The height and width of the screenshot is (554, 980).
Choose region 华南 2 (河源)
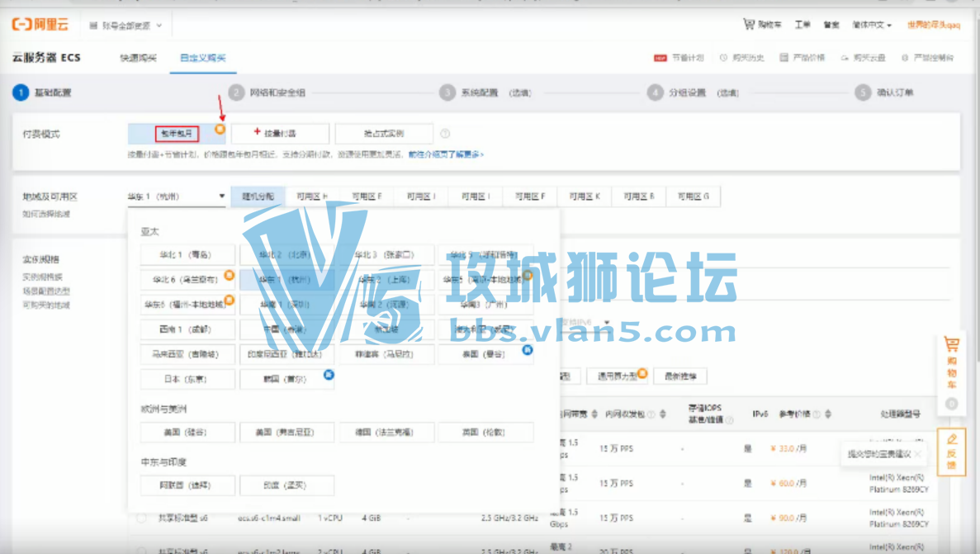(x=386, y=305)
